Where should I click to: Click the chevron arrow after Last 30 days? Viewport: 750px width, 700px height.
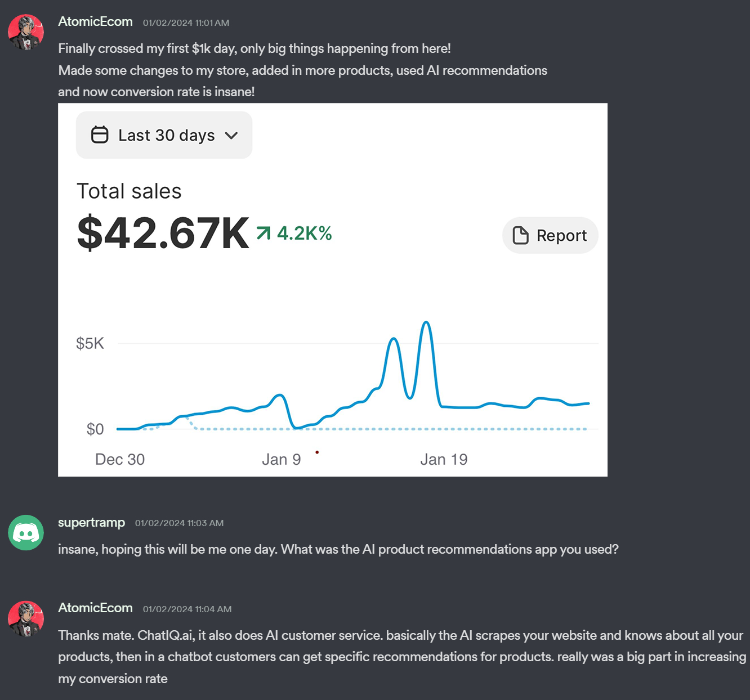pyautogui.click(x=231, y=136)
